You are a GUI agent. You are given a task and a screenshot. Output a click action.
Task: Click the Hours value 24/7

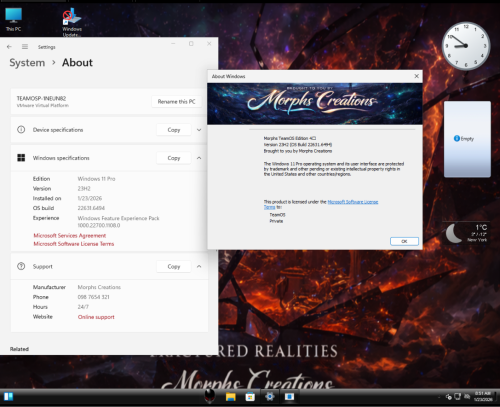[83, 307]
